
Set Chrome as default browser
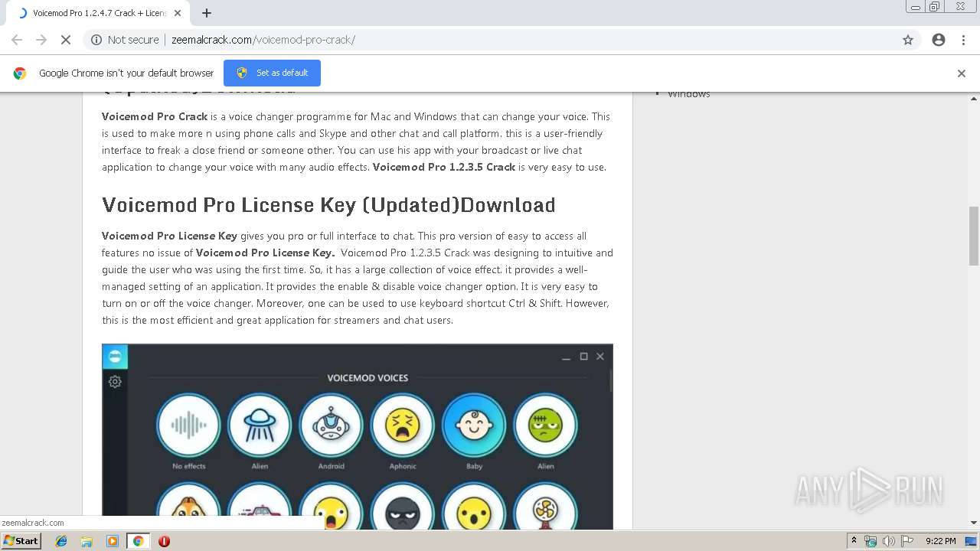point(272,73)
